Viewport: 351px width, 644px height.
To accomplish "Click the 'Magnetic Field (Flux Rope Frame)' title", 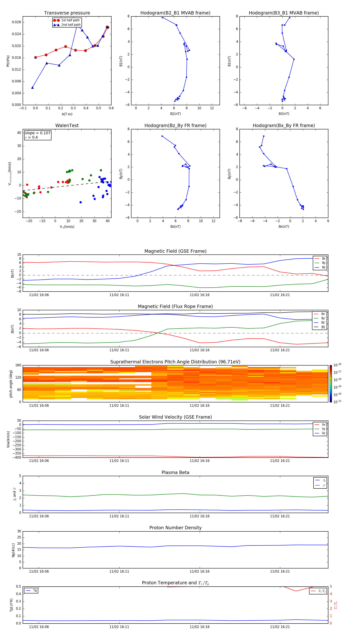I will tap(175, 307).
